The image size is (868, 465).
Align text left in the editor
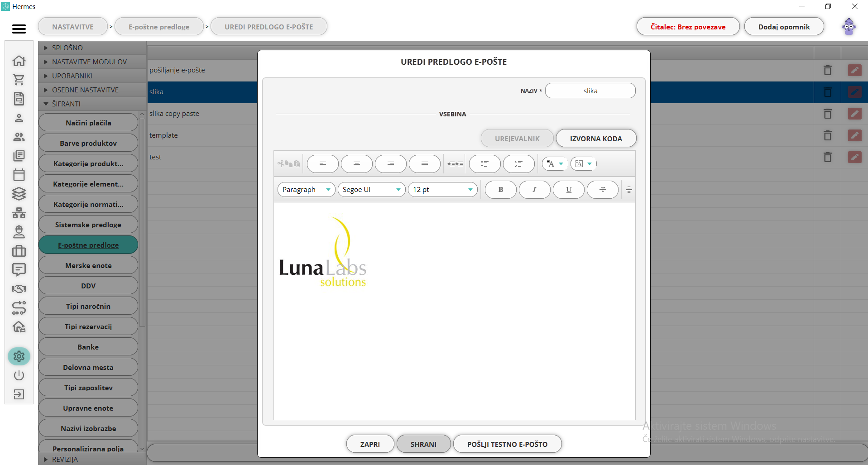coord(323,164)
